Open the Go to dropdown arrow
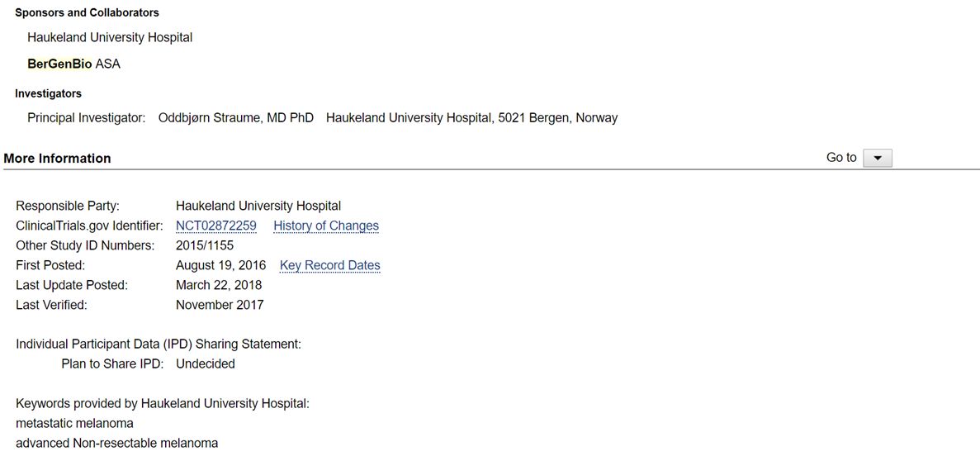 877,159
